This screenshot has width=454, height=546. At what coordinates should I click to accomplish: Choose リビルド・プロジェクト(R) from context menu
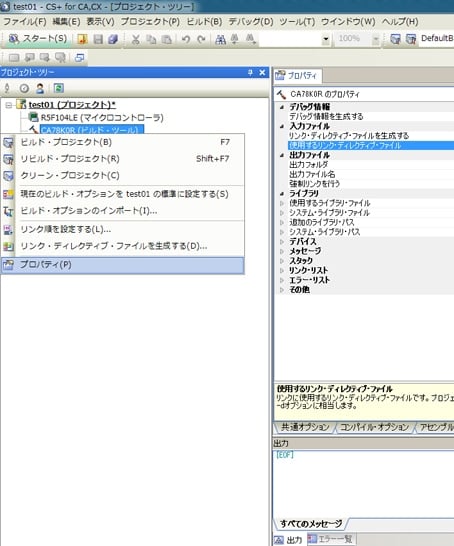[123, 159]
